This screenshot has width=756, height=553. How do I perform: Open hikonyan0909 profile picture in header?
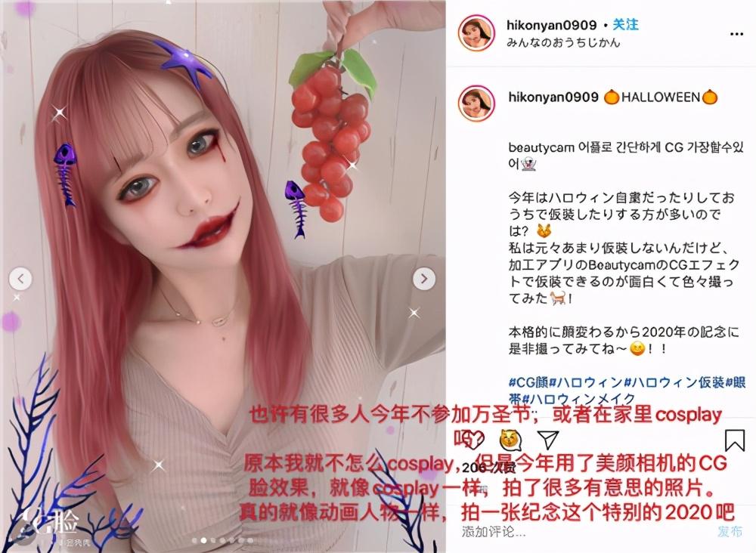[x=476, y=32]
